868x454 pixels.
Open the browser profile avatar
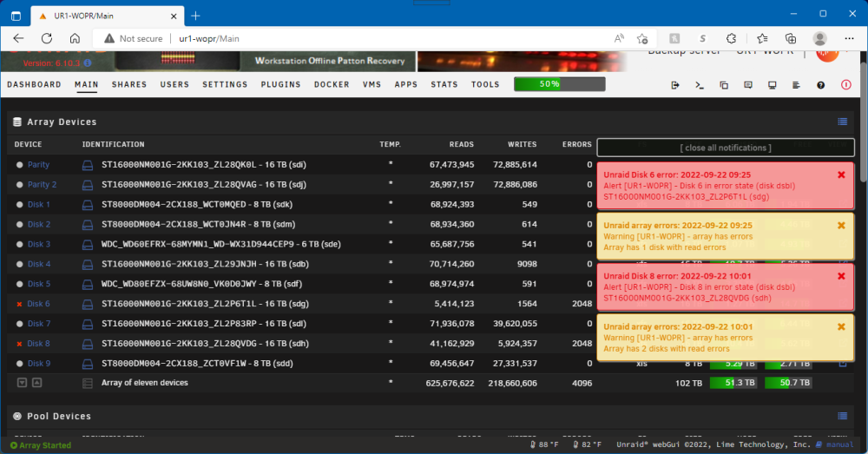click(x=820, y=38)
